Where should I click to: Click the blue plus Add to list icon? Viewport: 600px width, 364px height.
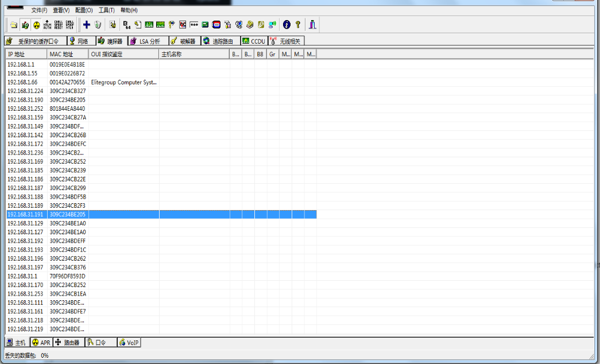click(x=87, y=25)
